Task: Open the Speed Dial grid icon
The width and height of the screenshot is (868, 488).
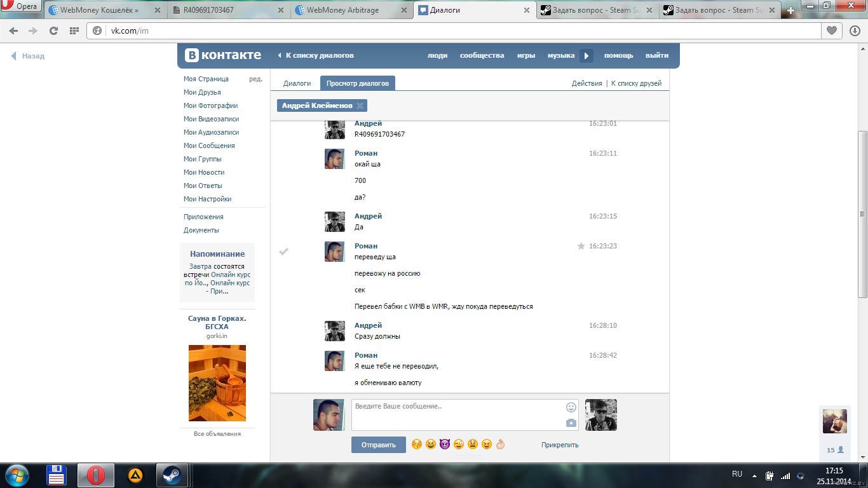Action: [x=74, y=30]
